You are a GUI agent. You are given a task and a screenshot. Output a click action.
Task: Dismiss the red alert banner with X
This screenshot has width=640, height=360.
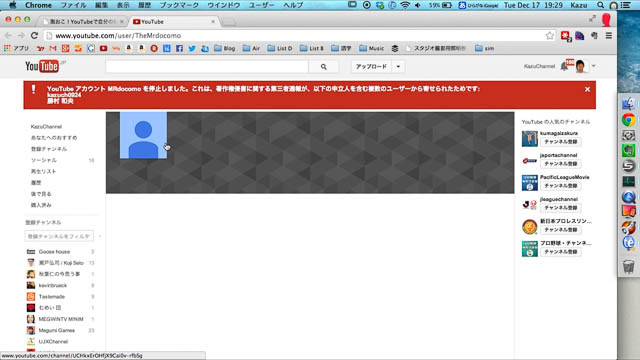pyautogui.click(x=587, y=89)
